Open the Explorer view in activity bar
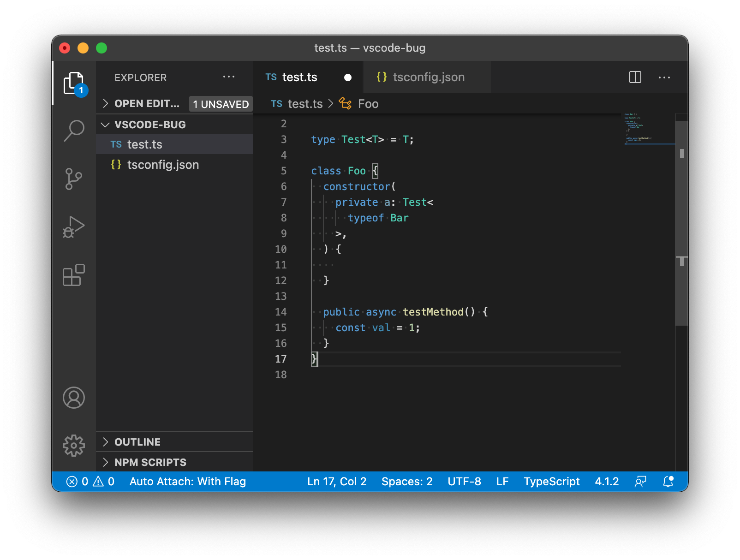This screenshot has width=740, height=560. pos(74,83)
